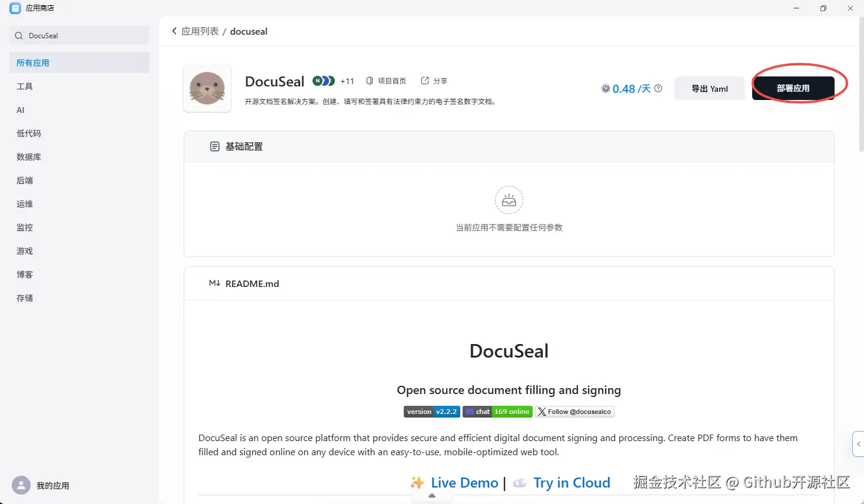Click the DocuSeal seal logo thumbnail
Viewport: 864px width, 504px height.
207,88
